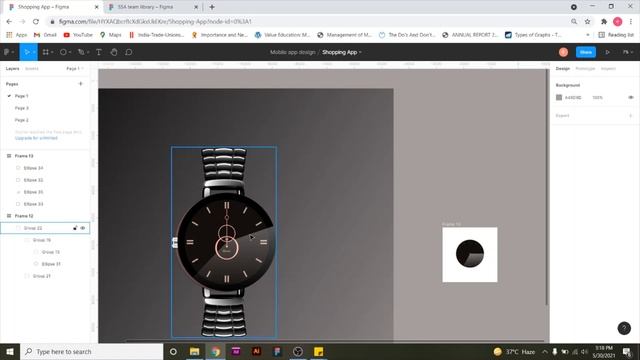Add a new page with plus icon

point(80,84)
